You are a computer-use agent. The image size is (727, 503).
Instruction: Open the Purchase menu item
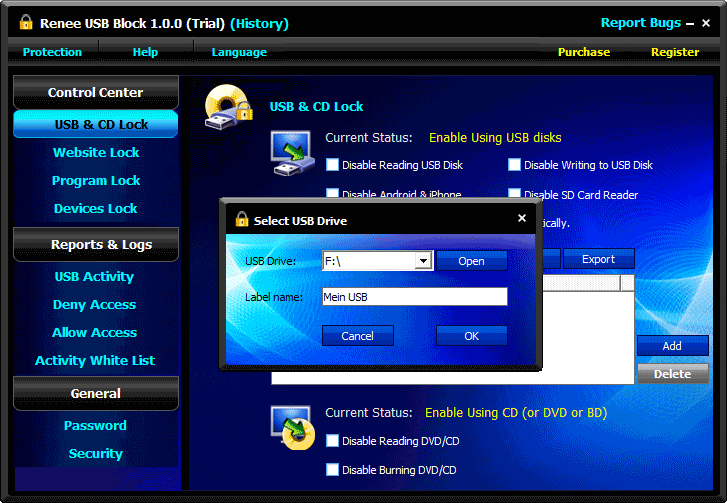tap(584, 52)
